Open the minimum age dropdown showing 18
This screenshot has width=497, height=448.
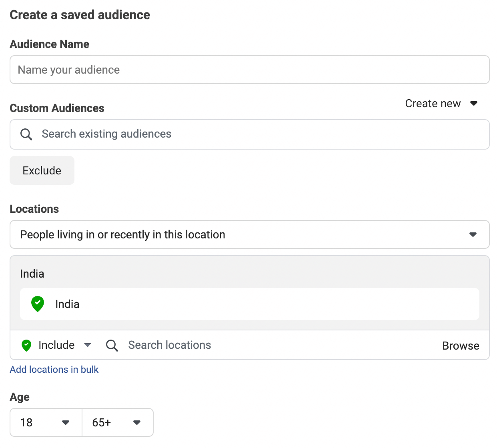[46, 422]
